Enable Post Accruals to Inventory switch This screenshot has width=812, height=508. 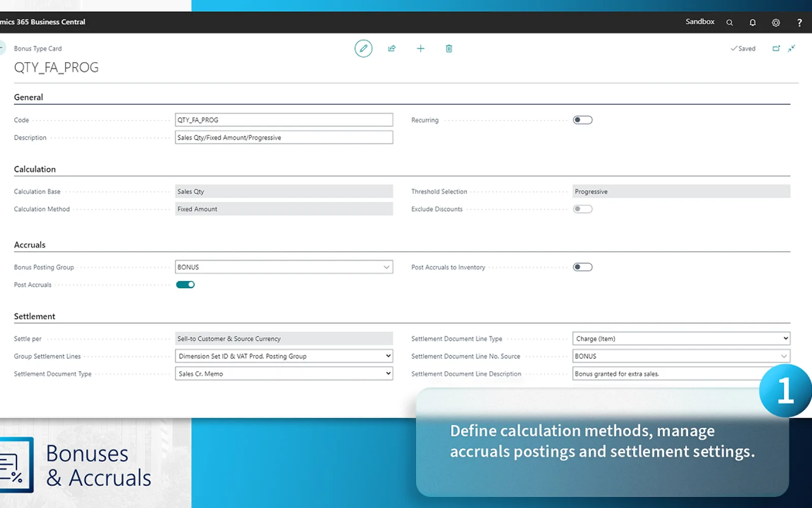click(x=583, y=267)
